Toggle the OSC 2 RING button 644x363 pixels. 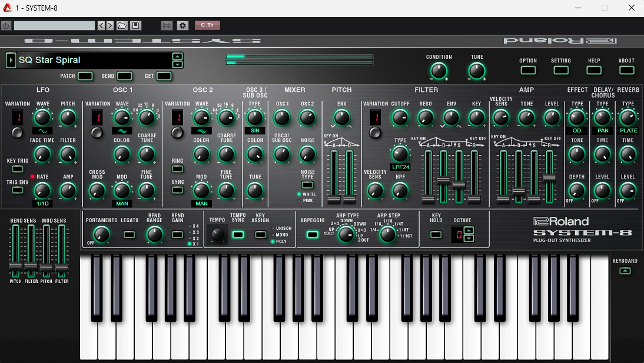pyautogui.click(x=177, y=169)
